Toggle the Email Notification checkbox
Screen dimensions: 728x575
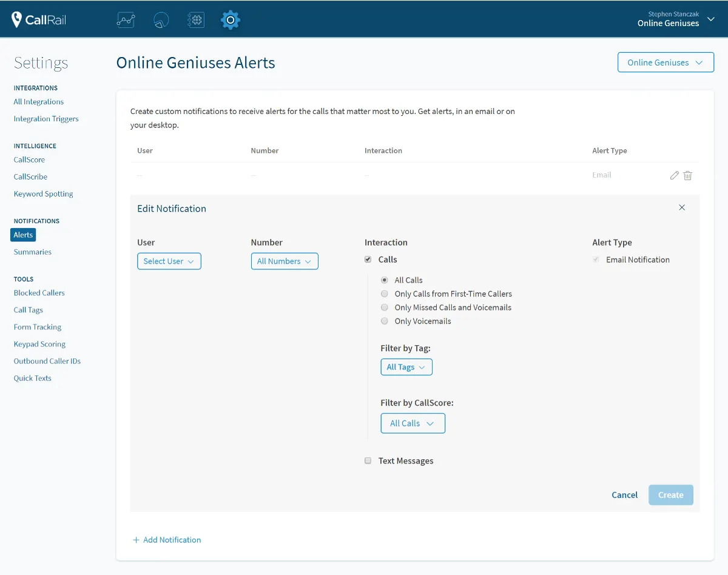[596, 260]
